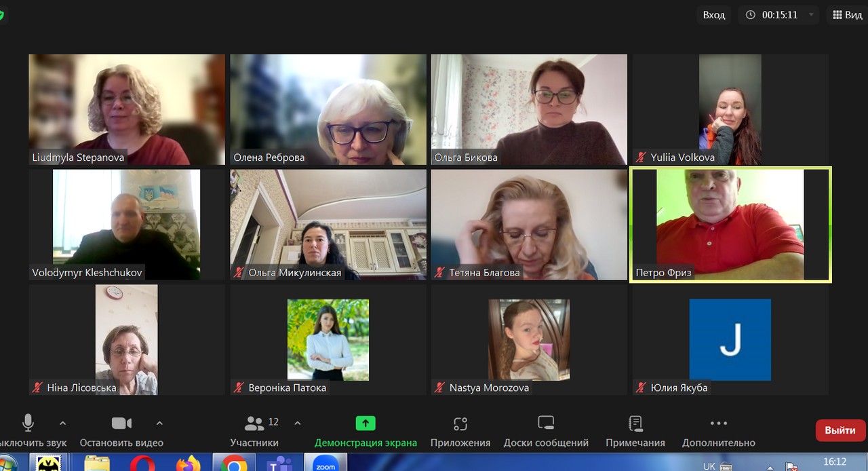
Task: Open the Примечания notes icon
Action: pos(635,430)
